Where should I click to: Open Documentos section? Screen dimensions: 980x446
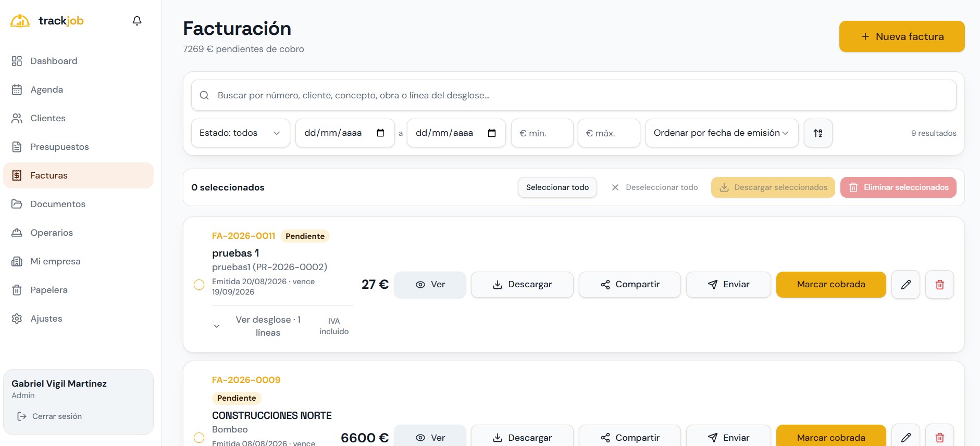point(78,204)
